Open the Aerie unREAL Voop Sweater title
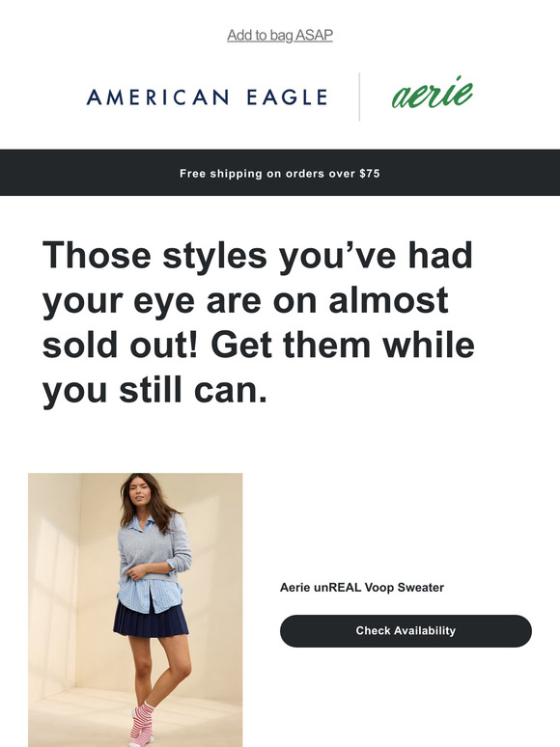The image size is (560, 747). click(x=362, y=588)
